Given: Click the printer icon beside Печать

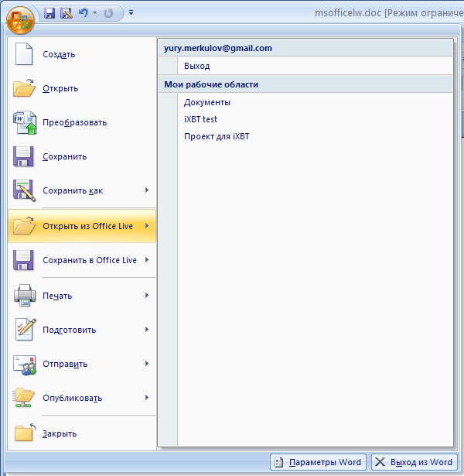Looking at the screenshot, I should coord(24,296).
